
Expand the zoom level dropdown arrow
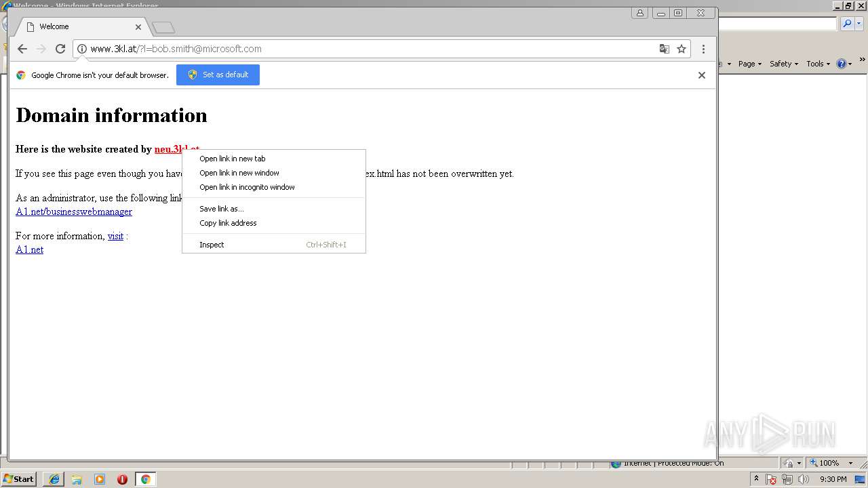click(850, 464)
